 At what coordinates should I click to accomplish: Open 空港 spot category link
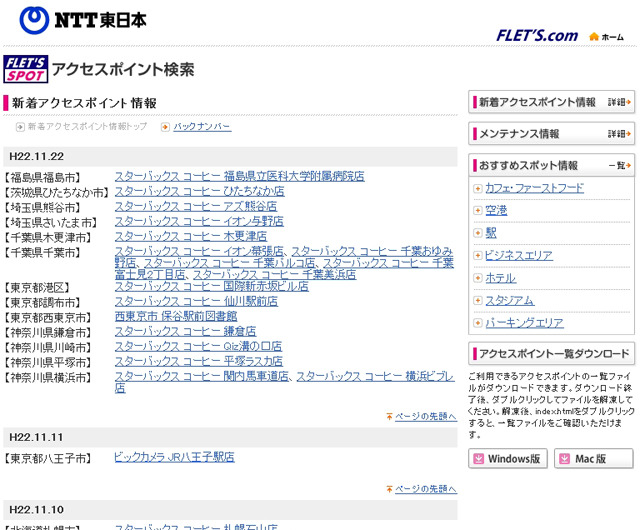(496, 210)
